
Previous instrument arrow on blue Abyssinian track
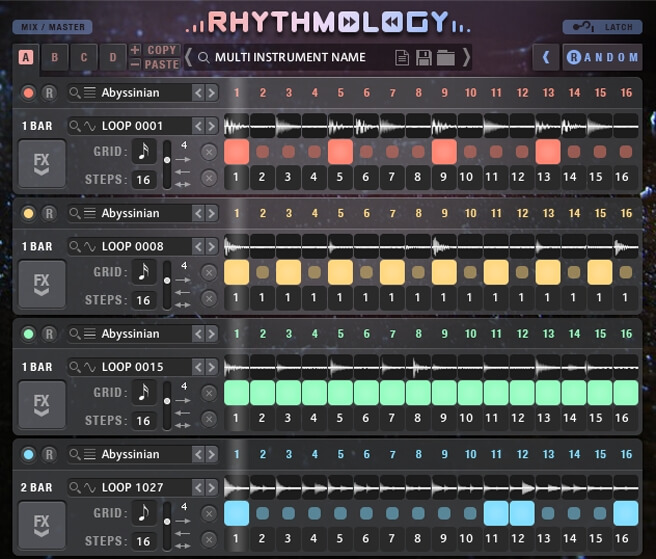(x=198, y=454)
